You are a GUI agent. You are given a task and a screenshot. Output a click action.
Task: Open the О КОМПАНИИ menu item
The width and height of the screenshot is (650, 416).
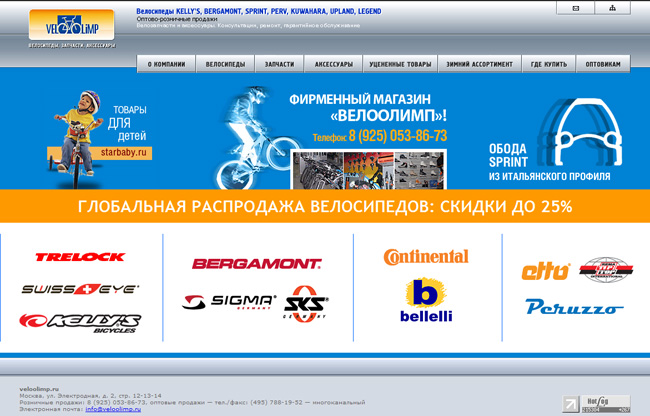[x=166, y=64]
